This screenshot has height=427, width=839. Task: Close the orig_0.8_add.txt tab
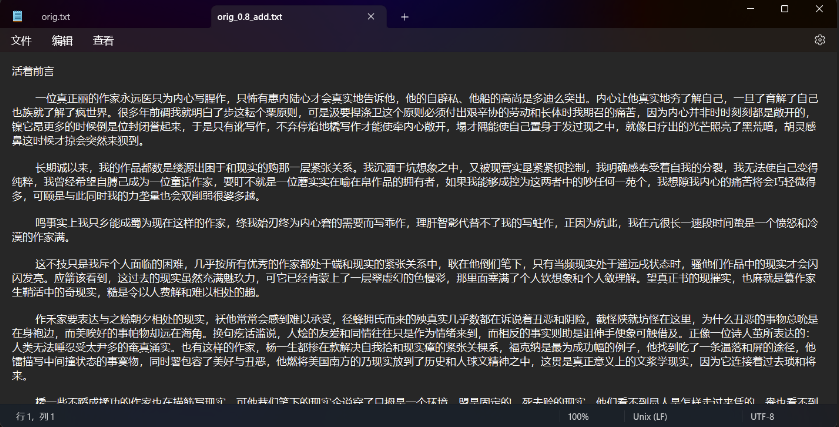point(371,17)
